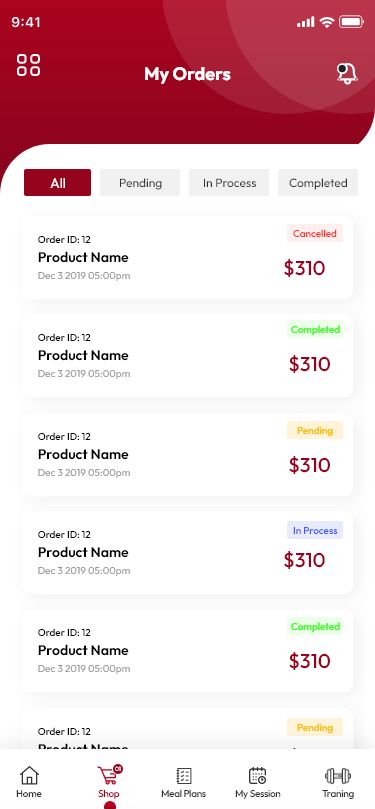Switch to the Pending filter tab
The width and height of the screenshot is (375, 809).
(x=140, y=183)
